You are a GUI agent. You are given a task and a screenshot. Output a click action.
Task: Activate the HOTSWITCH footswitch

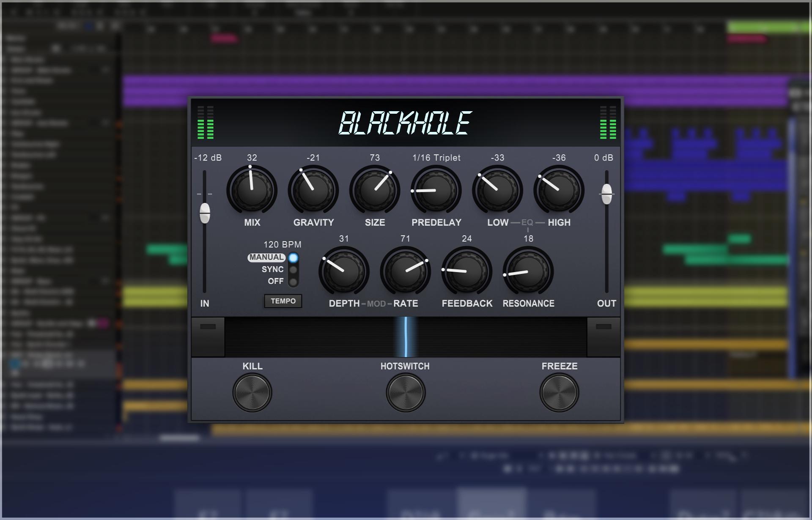click(x=405, y=392)
